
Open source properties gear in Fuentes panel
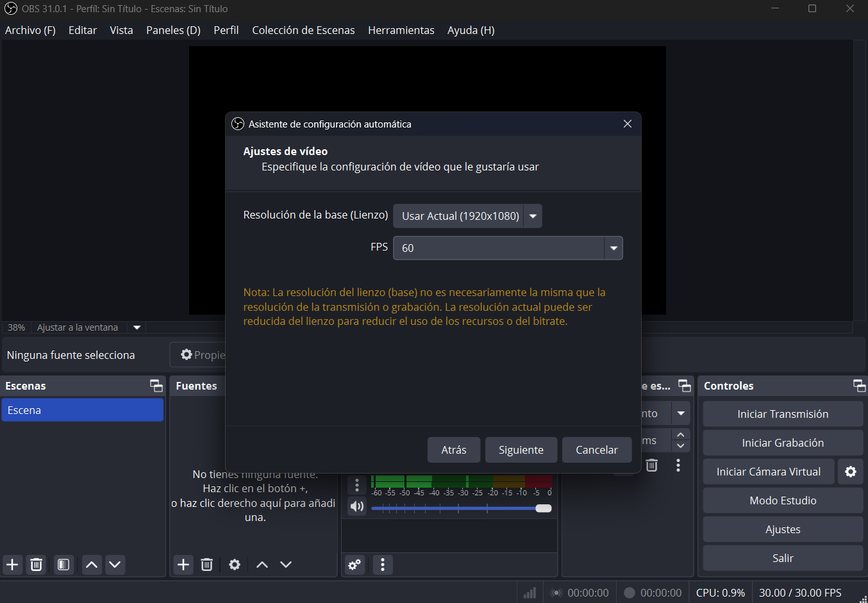[235, 565]
